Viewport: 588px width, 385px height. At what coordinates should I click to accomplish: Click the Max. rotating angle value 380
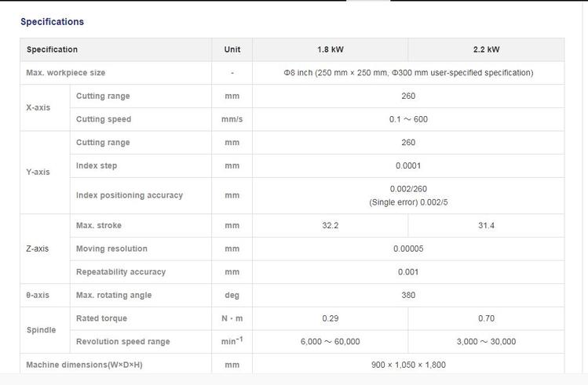coord(408,295)
